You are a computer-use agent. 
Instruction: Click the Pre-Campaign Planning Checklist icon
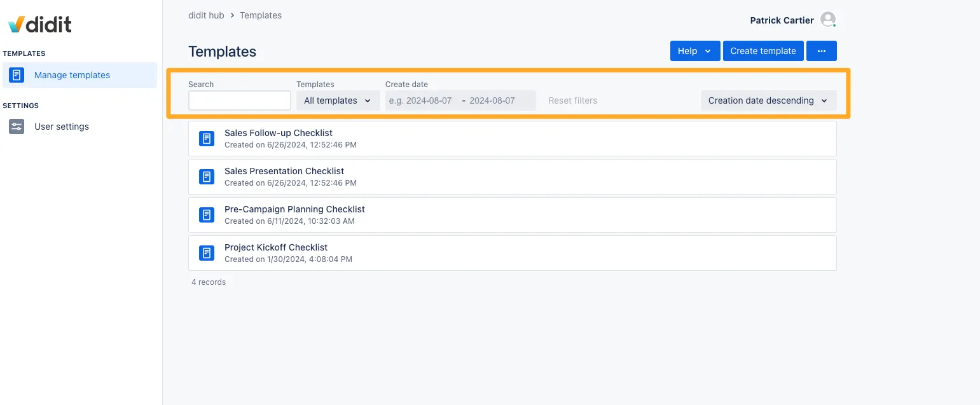click(207, 215)
